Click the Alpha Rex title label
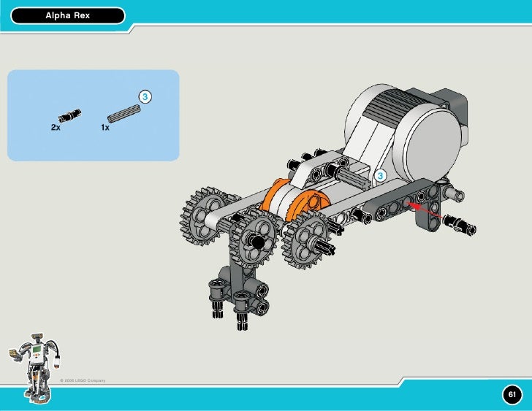Viewport: 532px width, 411px height. (68, 15)
